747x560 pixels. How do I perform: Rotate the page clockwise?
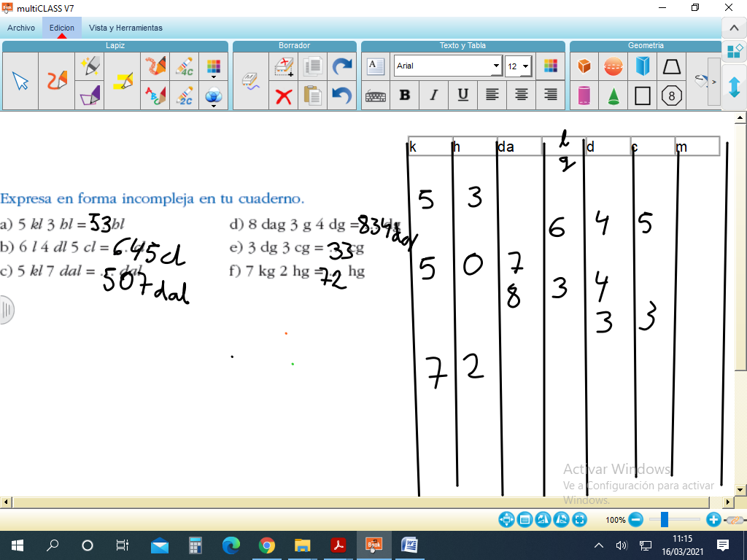point(543,519)
